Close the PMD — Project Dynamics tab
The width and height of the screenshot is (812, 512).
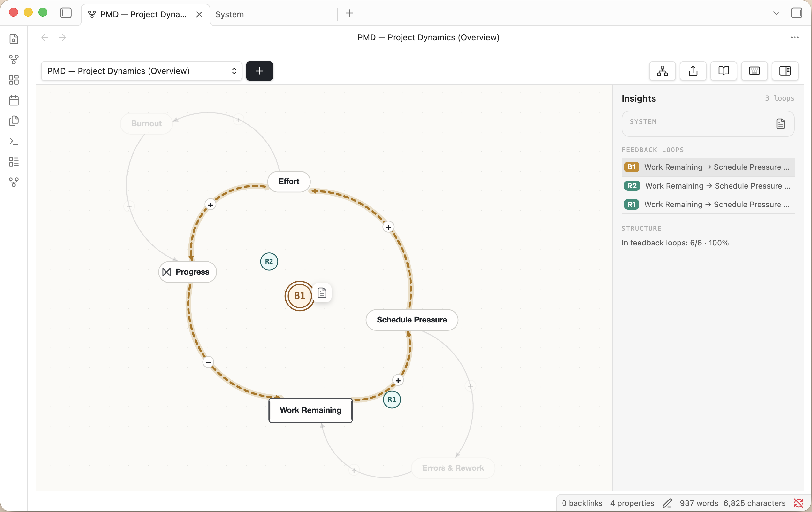(199, 14)
